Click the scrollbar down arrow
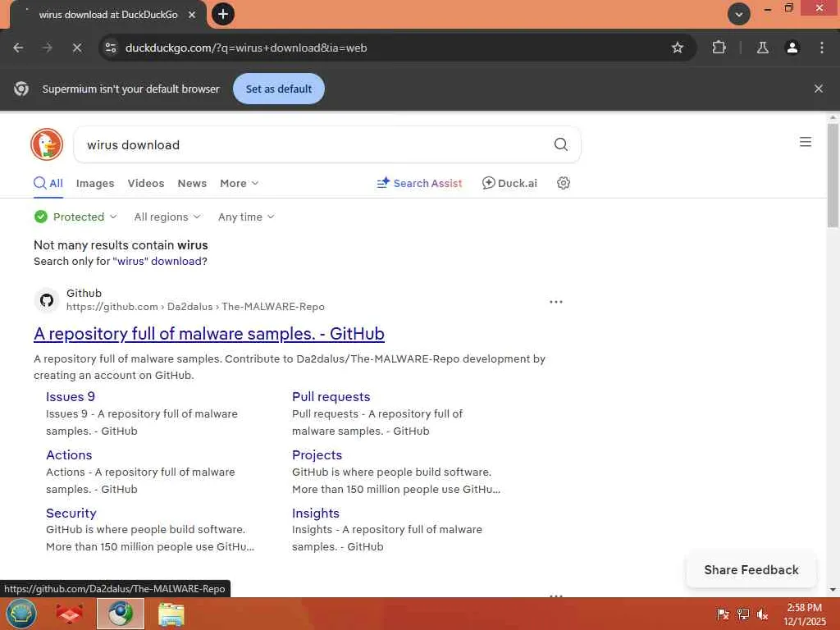The height and width of the screenshot is (630, 840). click(833, 589)
